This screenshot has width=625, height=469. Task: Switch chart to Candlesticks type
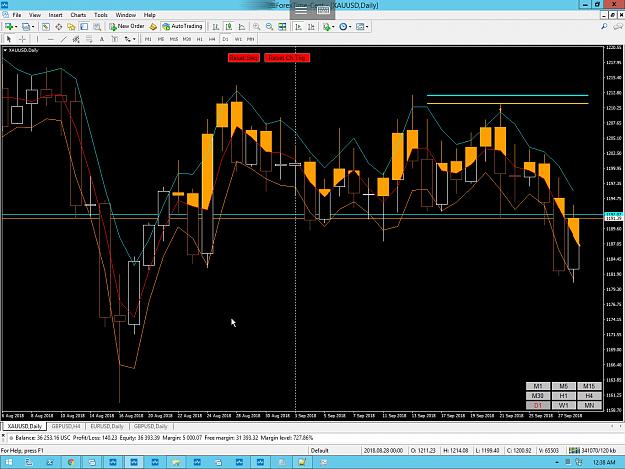(228, 27)
